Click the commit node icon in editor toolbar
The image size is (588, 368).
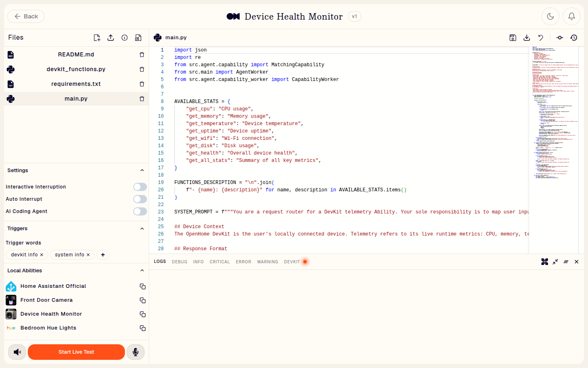click(x=560, y=38)
